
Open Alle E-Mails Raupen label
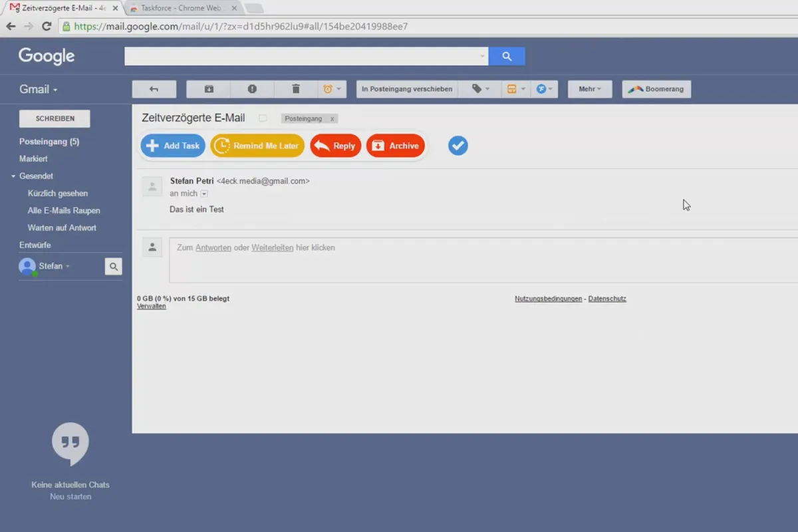64,211
